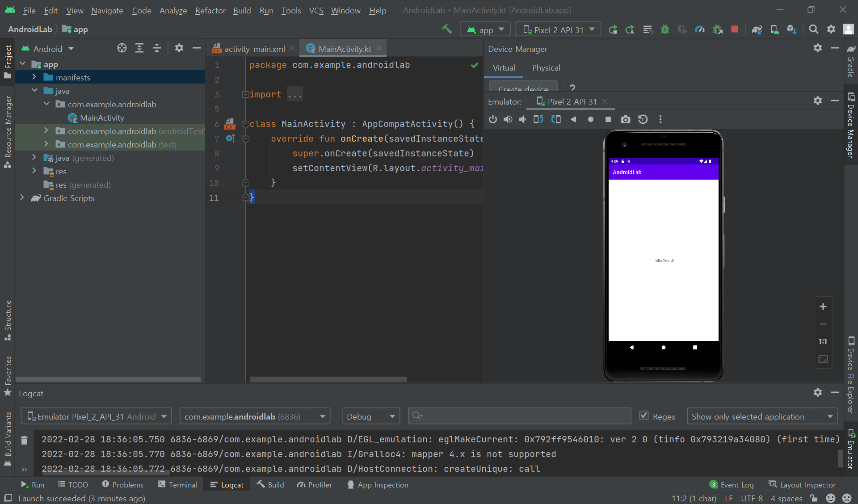This screenshot has width=858, height=504.
Task: Click the Select Opened File target icon
Action: (x=122, y=48)
